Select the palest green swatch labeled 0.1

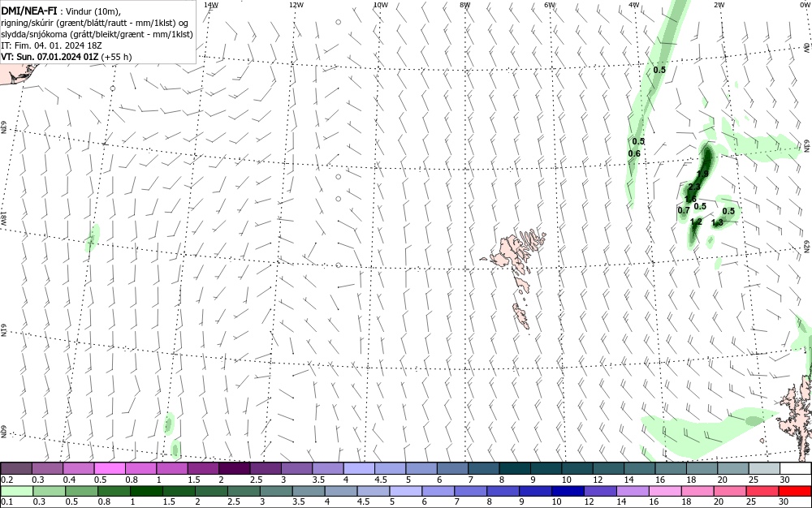coord(16,491)
